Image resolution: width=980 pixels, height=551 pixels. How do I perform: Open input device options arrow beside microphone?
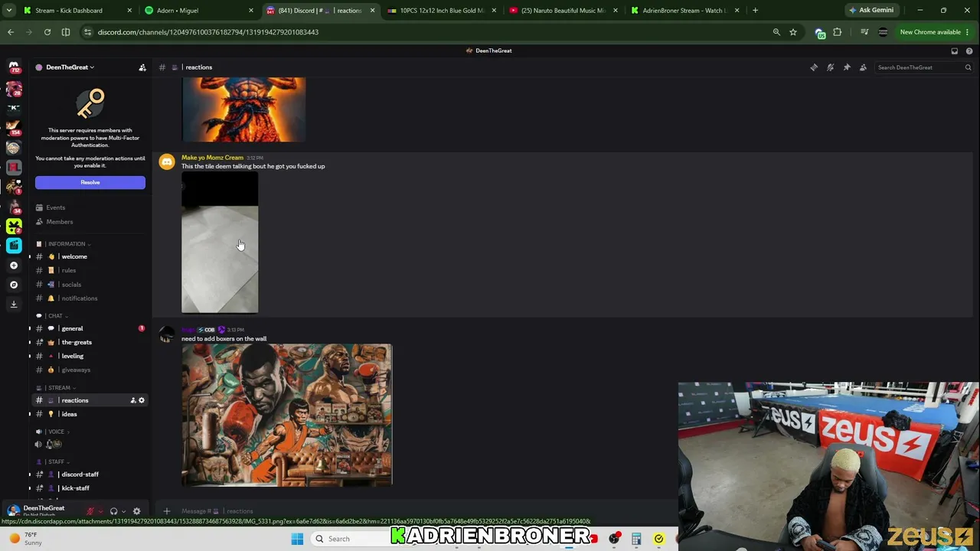click(100, 511)
